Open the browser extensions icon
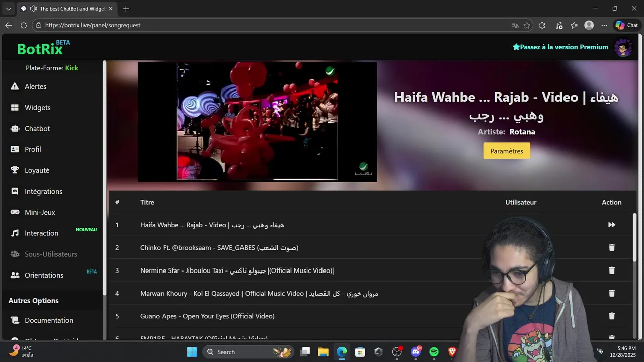This screenshot has width=644, height=362. point(542,25)
